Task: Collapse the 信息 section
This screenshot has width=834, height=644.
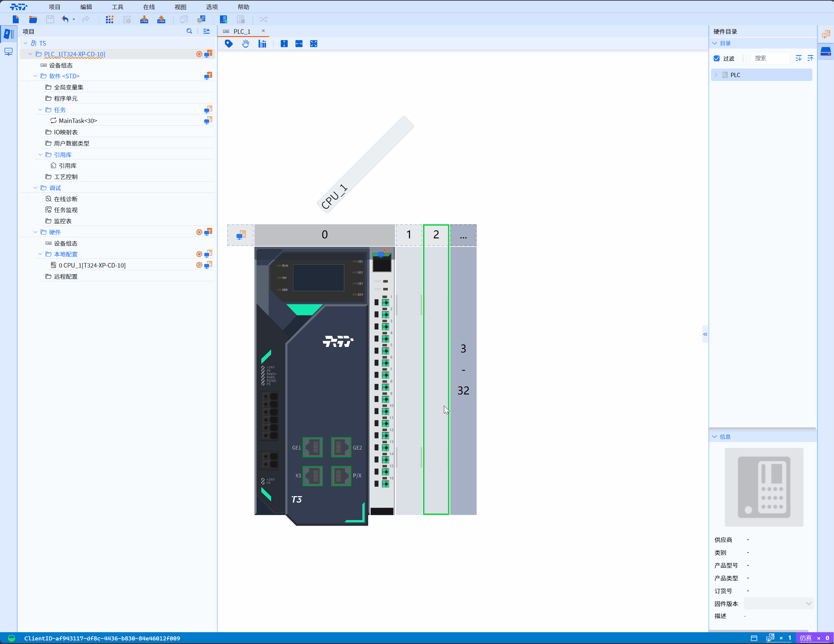Action: tap(714, 436)
